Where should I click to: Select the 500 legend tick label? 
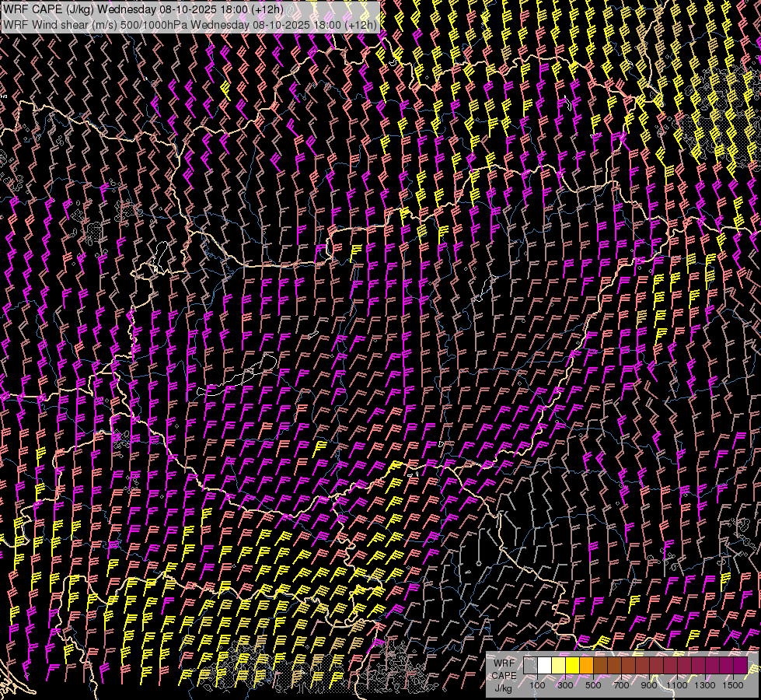[593, 684]
